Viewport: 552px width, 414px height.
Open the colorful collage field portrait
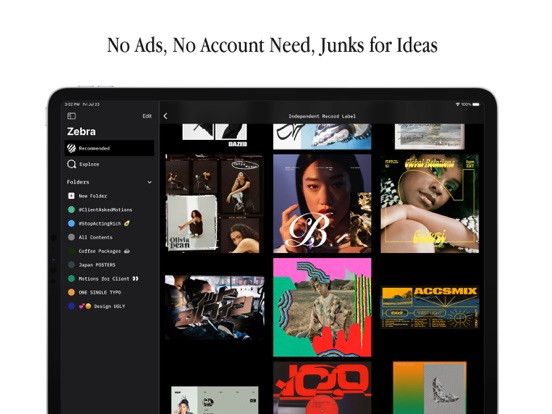click(322, 307)
